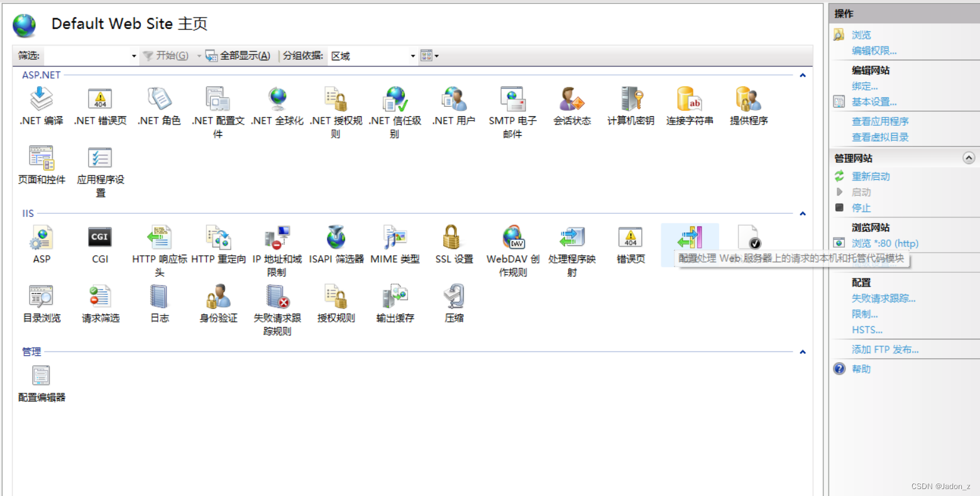Collapse the 管理 group
Screen dimensions: 980x496
[x=803, y=352]
